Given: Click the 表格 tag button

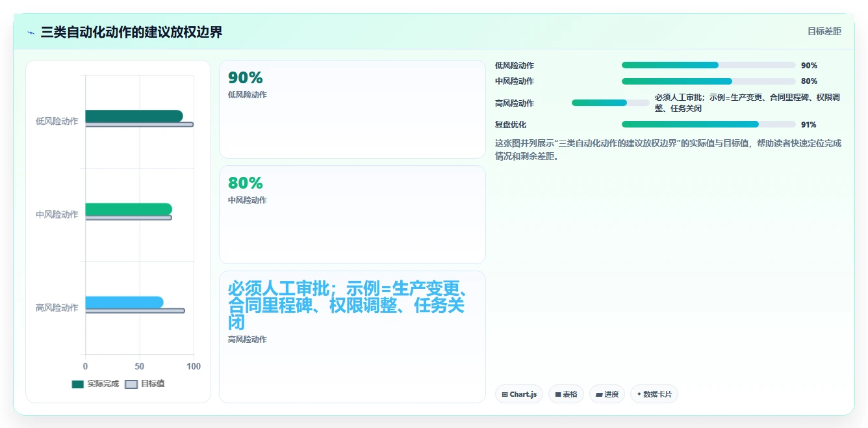Looking at the screenshot, I should click(566, 394).
